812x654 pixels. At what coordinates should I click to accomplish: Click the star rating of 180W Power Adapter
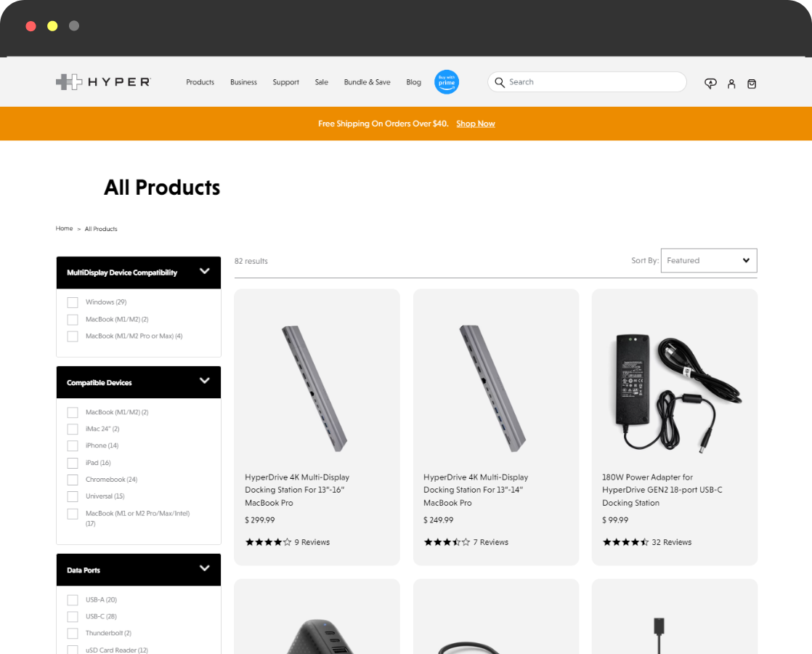tap(625, 542)
